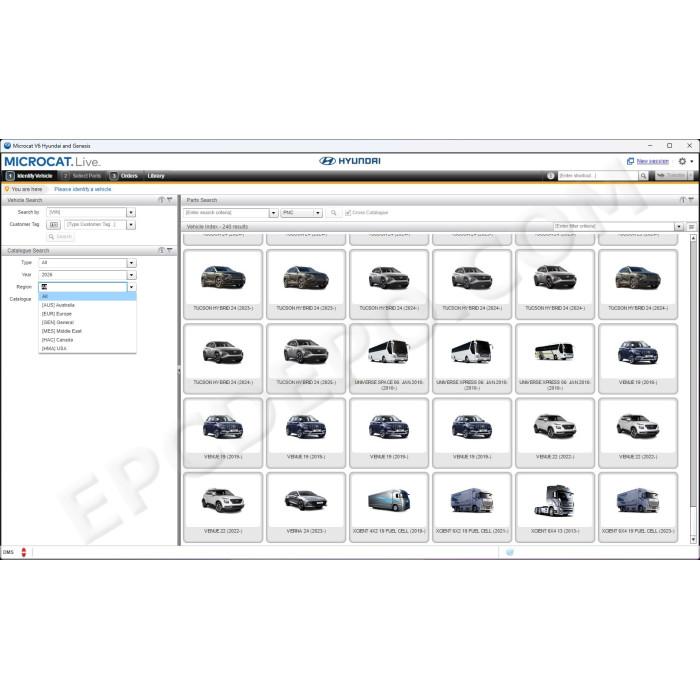
Task: Open the VERNA 24 (2023-) vehicle card
Action: coord(306,508)
